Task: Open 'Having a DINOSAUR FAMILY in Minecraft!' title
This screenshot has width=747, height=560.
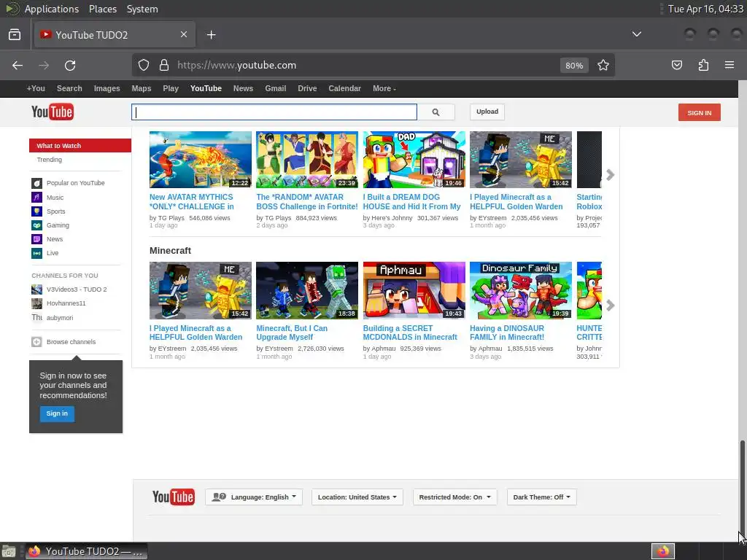Action: point(507,332)
